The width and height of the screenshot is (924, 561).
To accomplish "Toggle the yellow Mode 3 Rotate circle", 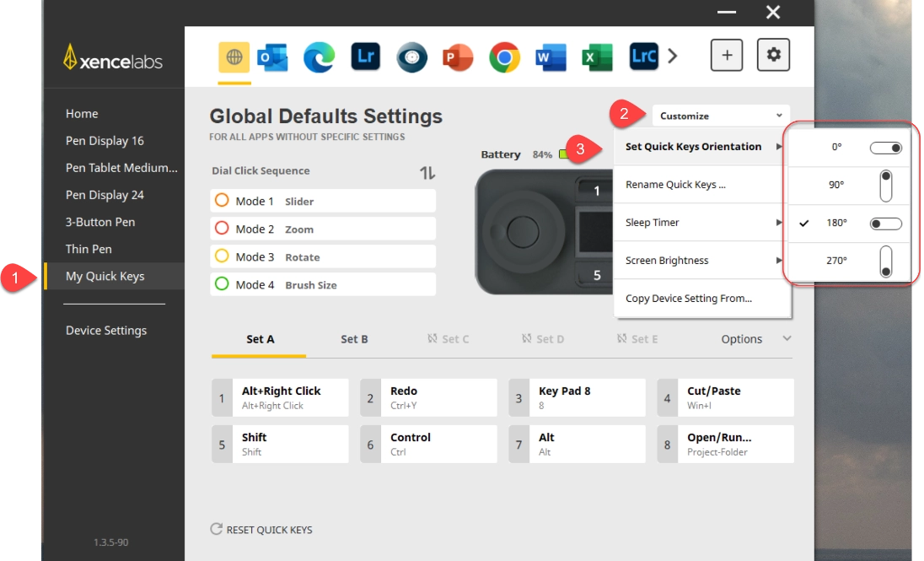I will pyautogui.click(x=222, y=256).
